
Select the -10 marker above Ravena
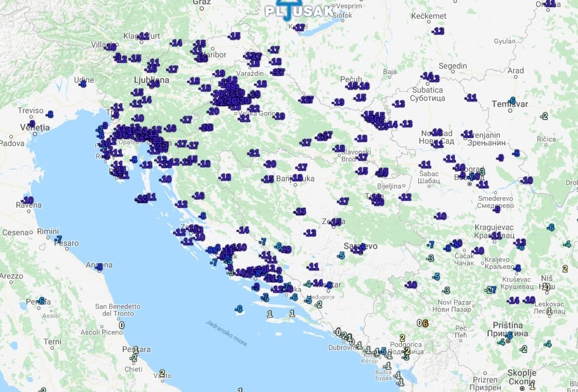(27, 199)
